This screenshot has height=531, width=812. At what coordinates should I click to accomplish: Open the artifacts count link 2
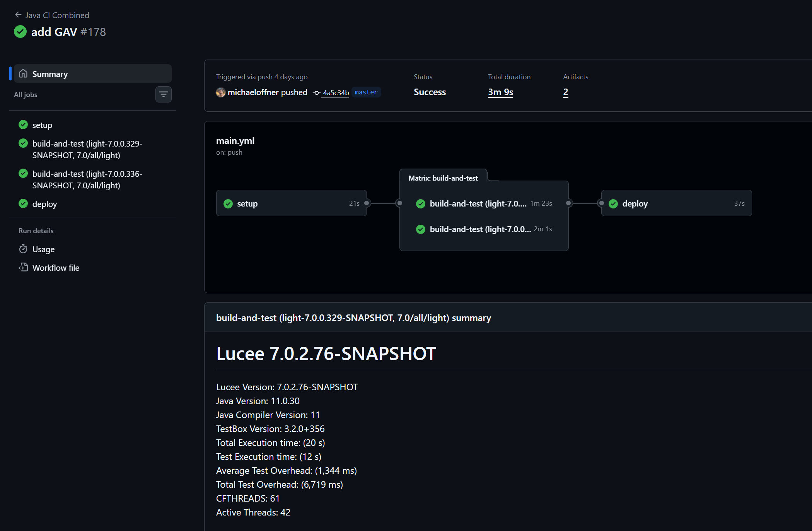coord(565,92)
